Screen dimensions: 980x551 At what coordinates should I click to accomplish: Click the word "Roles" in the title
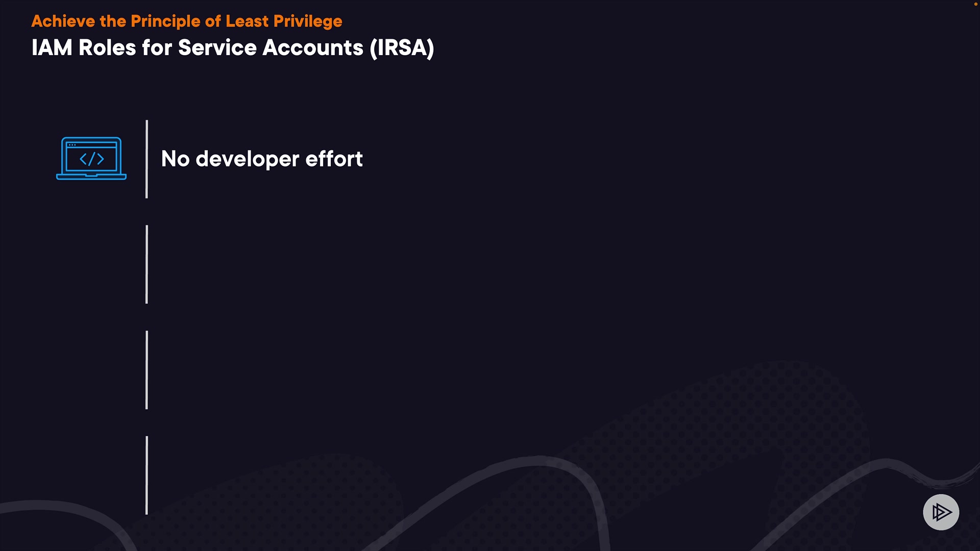107,48
